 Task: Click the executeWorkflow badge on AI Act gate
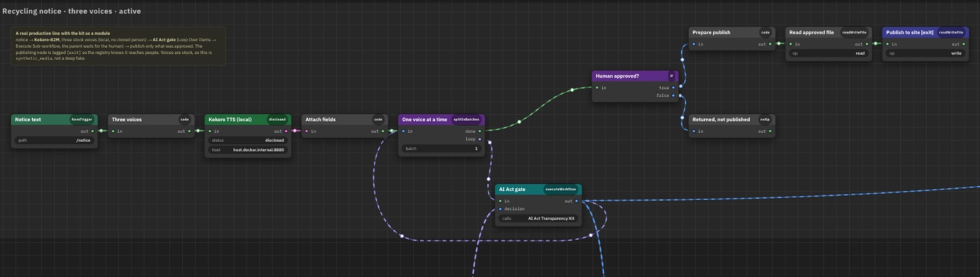[x=561, y=189]
